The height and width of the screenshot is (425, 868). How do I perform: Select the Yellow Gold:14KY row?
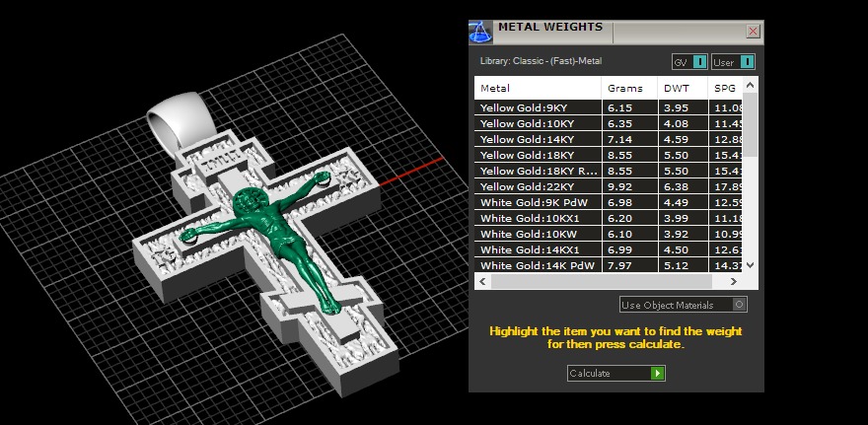[609, 139]
